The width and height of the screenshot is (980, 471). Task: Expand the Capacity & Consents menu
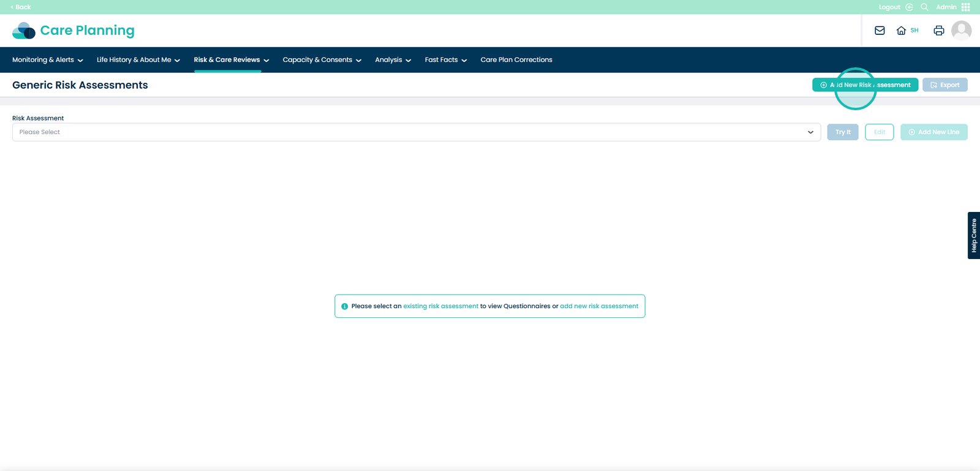click(x=322, y=60)
